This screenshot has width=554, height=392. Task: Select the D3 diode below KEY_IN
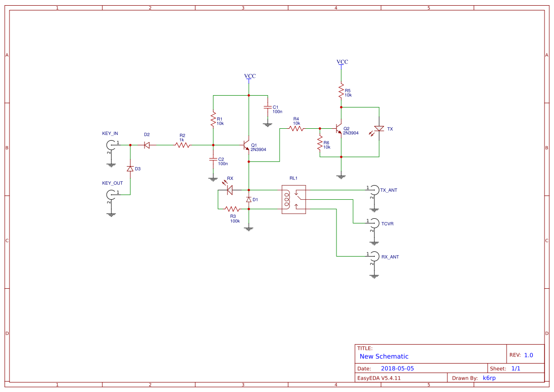130,169
